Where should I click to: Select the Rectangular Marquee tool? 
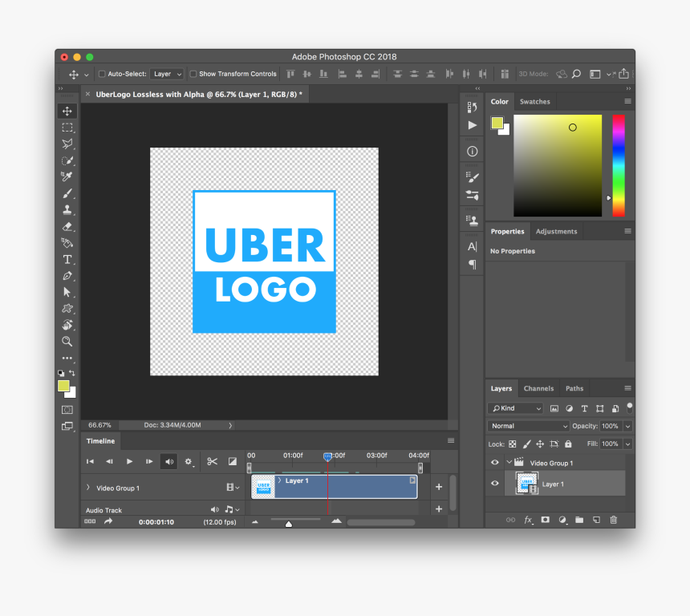(x=67, y=128)
